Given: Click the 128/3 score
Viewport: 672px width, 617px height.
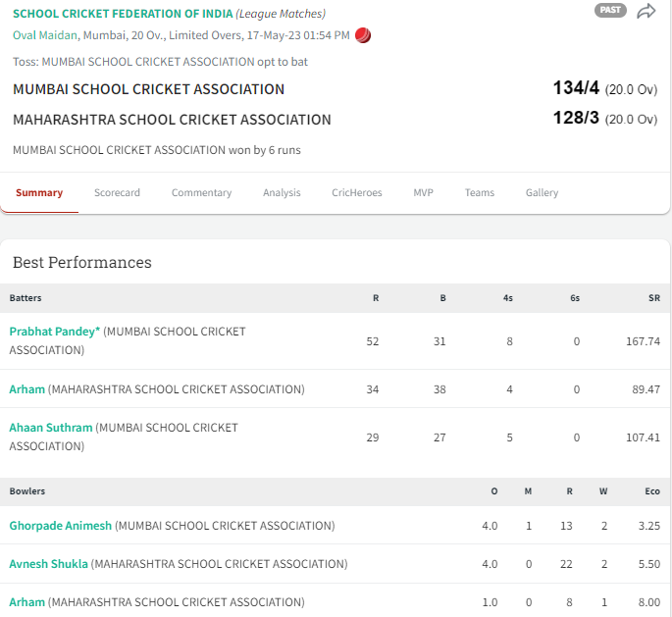Looking at the screenshot, I should tap(576, 118).
